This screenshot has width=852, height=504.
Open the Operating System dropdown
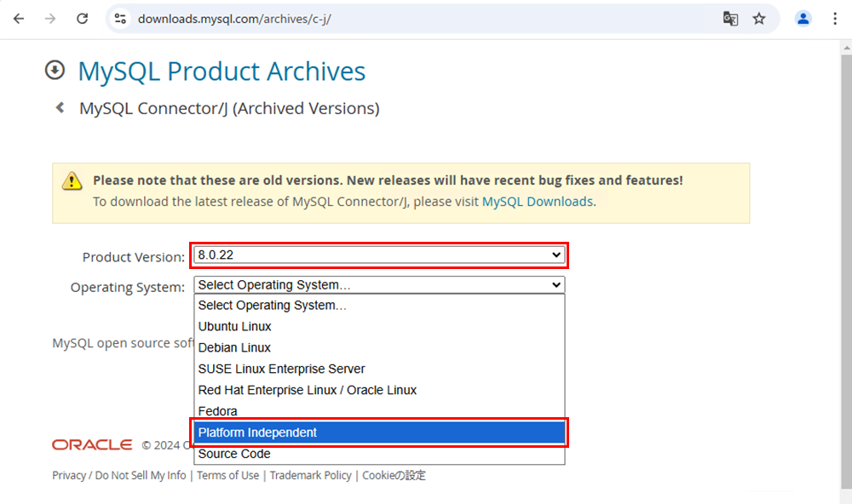point(379,285)
